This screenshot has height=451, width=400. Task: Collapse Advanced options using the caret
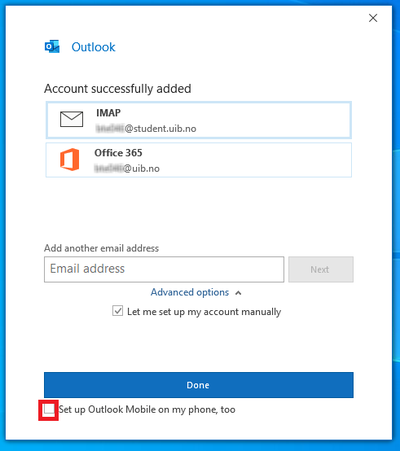point(238,293)
